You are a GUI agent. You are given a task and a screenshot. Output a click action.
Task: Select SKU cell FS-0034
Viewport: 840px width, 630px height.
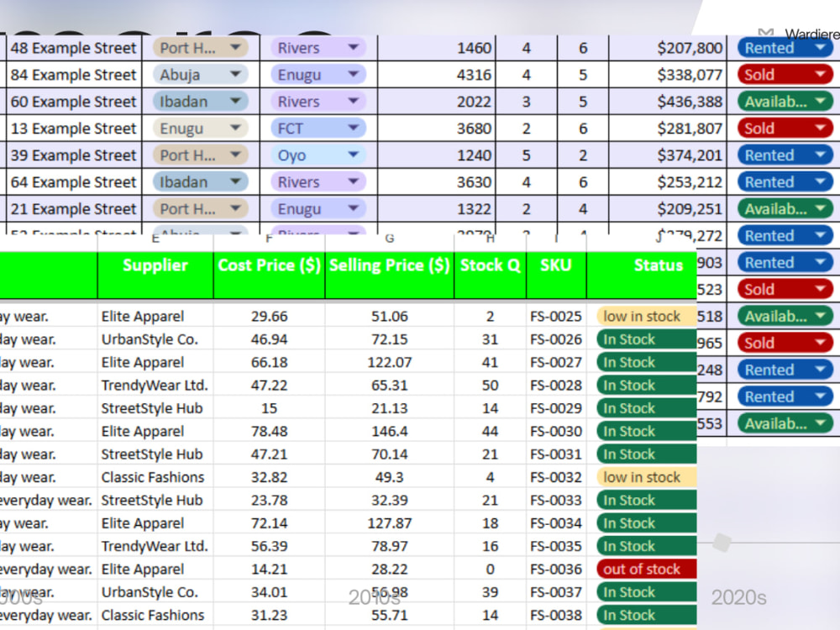coord(556,522)
